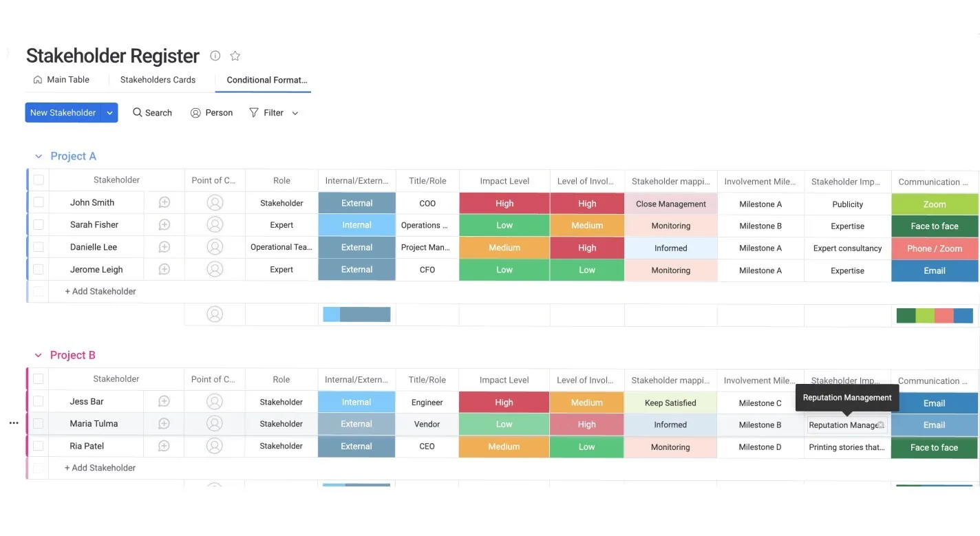Assign a point of contact for Ria Patel

pyautogui.click(x=215, y=446)
